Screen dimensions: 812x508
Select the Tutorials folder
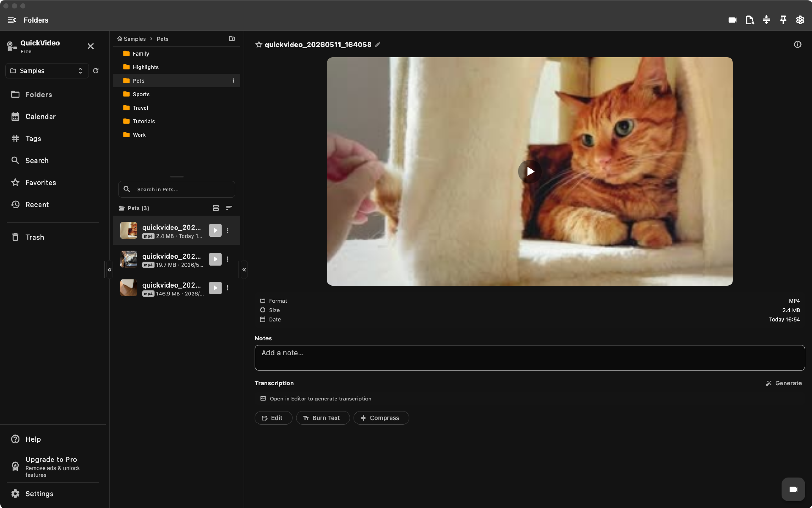pos(177,121)
